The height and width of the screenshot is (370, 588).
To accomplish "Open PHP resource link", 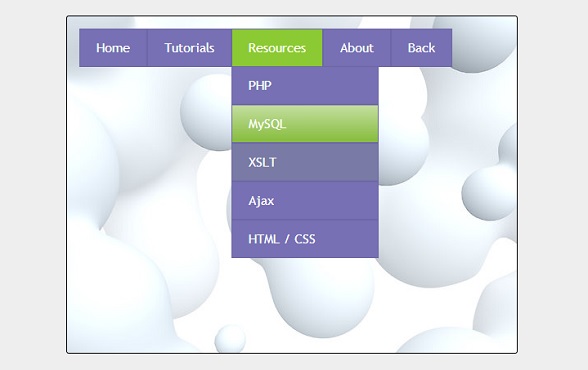I will pos(305,86).
